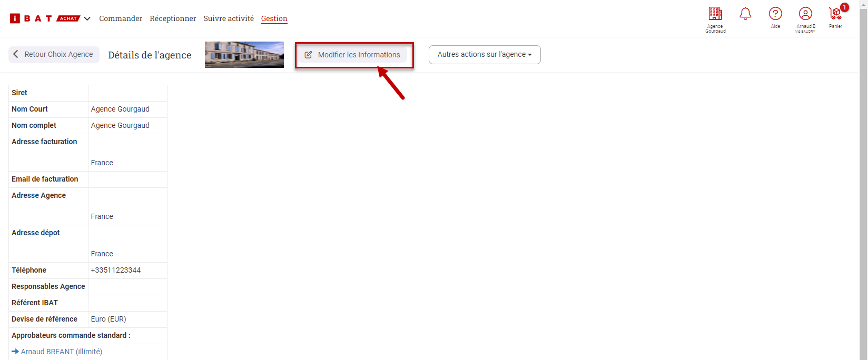Select the Gestion menu item
This screenshot has height=360, width=868.
coord(274,18)
